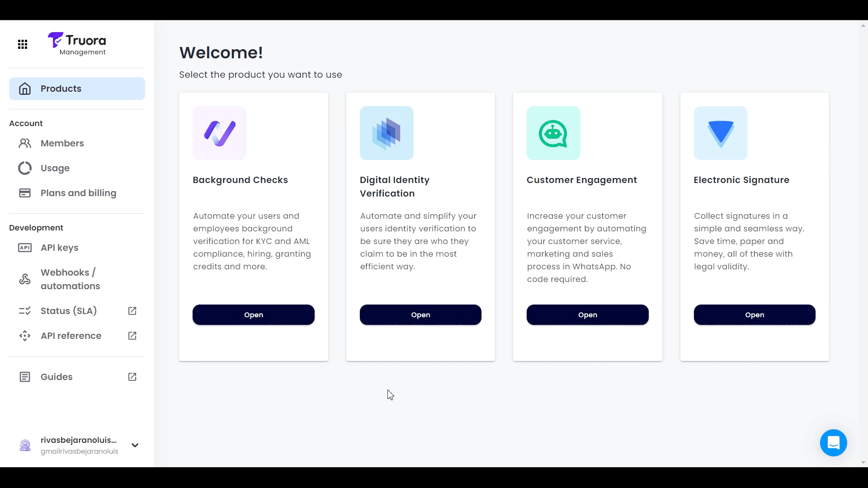Expand the user account dropdown at bottom
The image size is (868, 488).
tap(134, 445)
